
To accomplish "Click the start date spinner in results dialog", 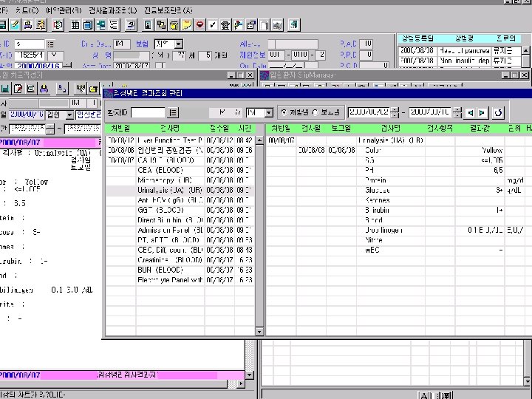I will coord(395,112).
